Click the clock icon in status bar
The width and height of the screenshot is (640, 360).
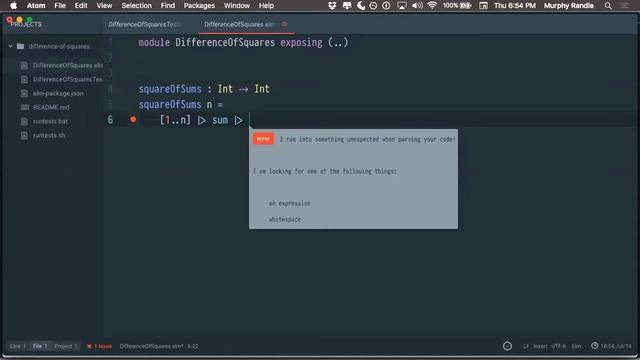click(x=595, y=346)
